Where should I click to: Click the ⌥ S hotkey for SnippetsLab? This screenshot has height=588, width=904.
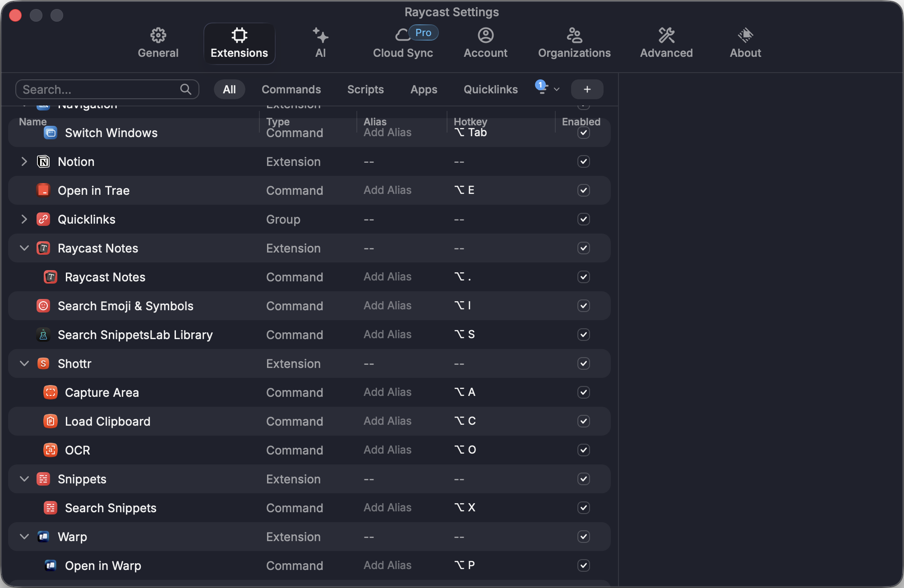(x=465, y=335)
